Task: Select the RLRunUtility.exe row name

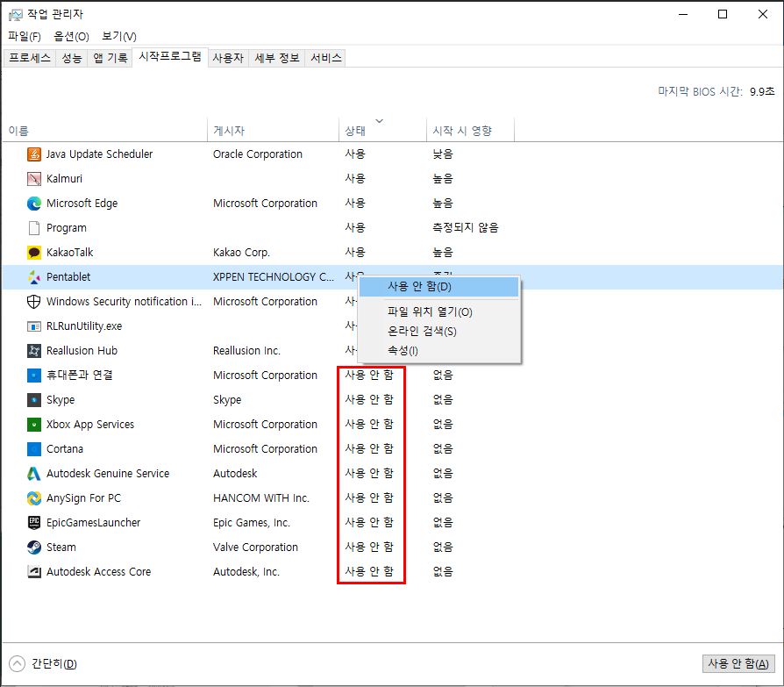Action: point(84,326)
